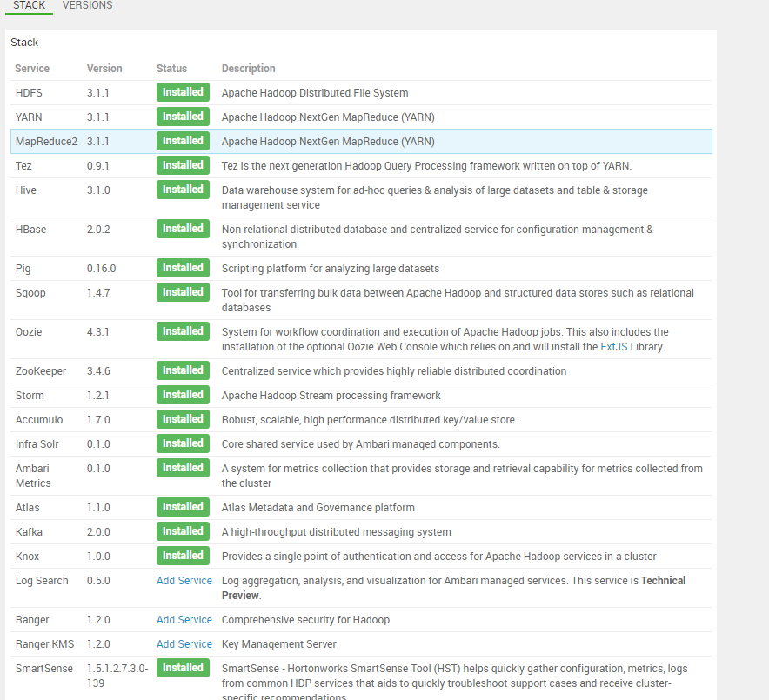Screen dimensions: 769x700
Task: Click the Installed badge for Knox
Action: tap(183, 555)
